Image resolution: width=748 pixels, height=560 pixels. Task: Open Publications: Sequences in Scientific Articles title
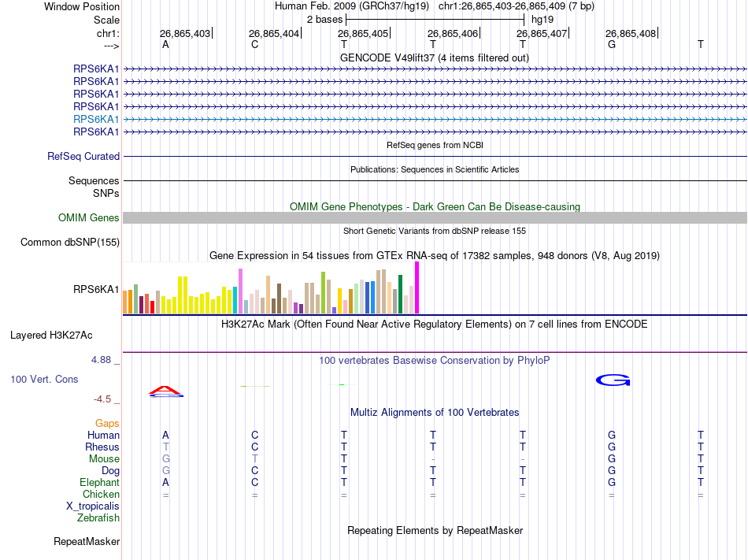435,169
